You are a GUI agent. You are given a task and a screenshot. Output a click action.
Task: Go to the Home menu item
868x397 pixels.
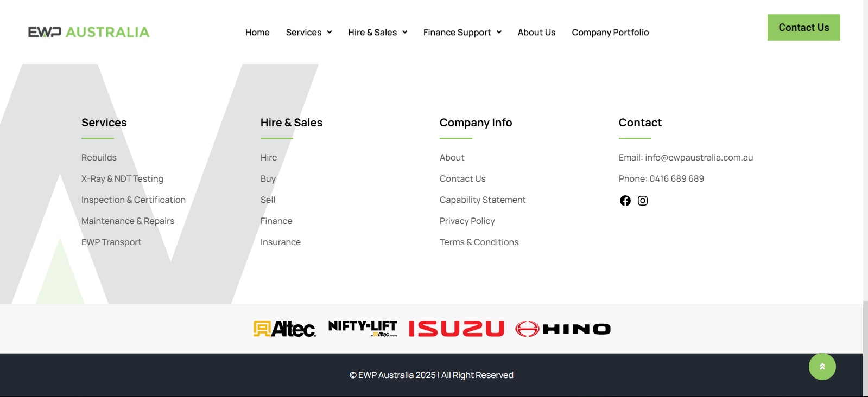tap(257, 33)
